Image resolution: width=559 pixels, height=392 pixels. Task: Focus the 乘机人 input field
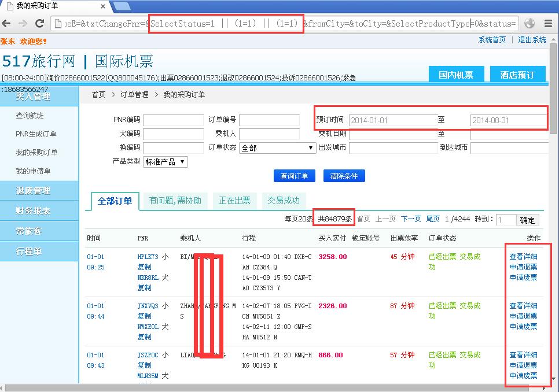click(270, 134)
